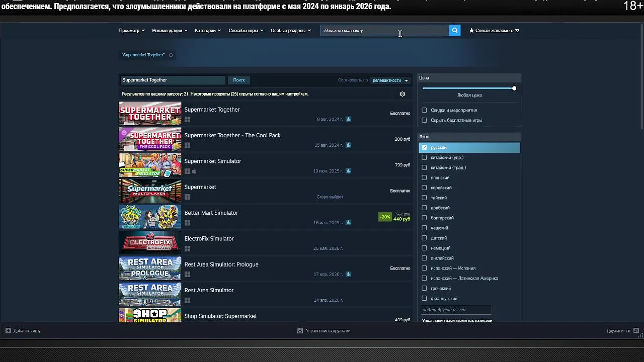Click Windows icon under ElectroFix Simulator
The width and height of the screenshot is (644, 362).
pyautogui.click(x=187, y=249)
